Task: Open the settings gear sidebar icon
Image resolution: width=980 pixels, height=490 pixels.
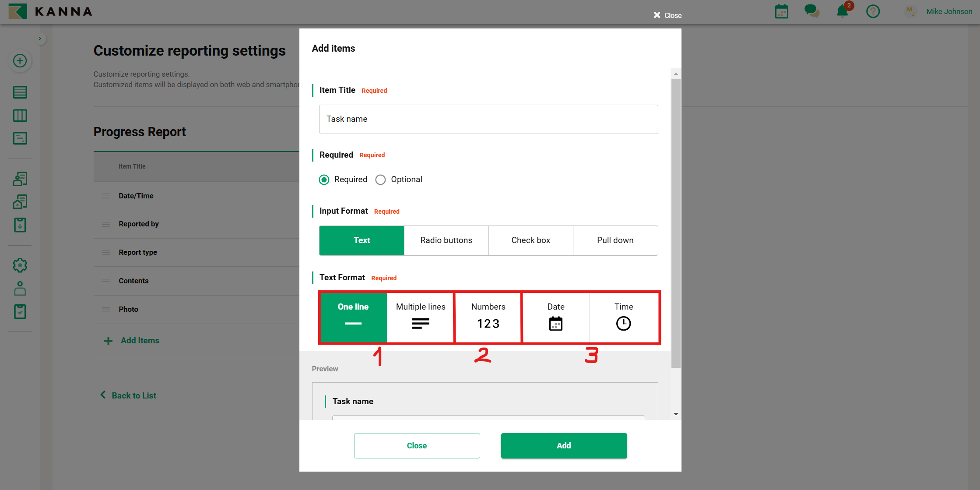Action: point(20,265)
